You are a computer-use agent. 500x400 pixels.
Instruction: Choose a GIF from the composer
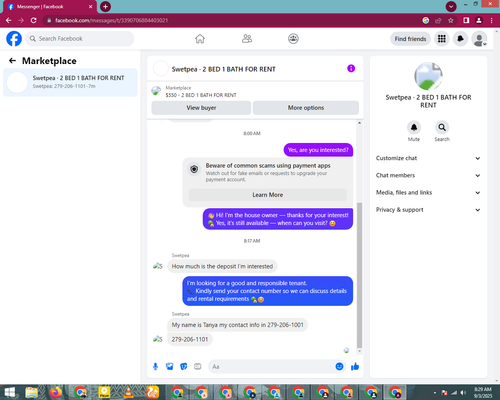click(198, 367)
